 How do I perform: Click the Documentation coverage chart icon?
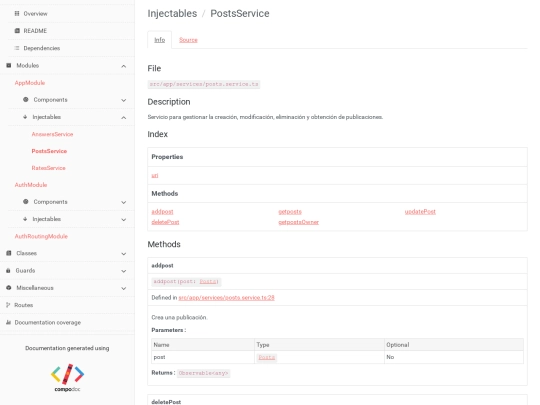click(x=8, y=322)
